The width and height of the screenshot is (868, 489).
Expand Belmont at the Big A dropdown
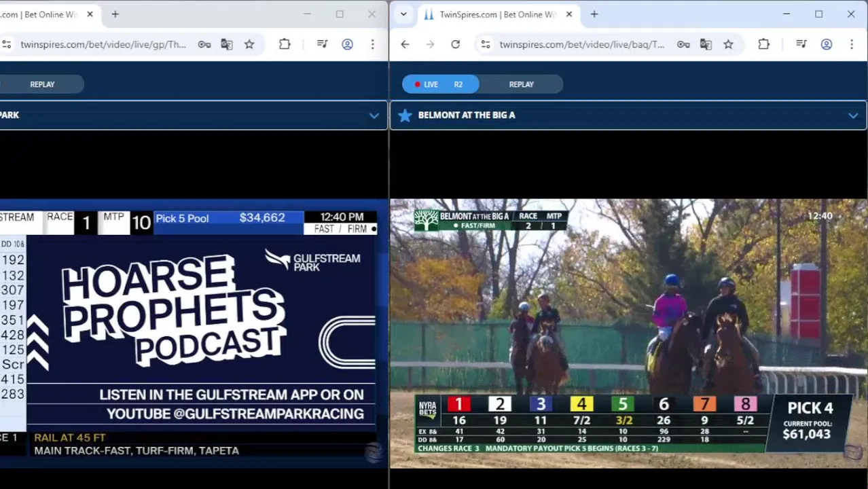[853, 115]
